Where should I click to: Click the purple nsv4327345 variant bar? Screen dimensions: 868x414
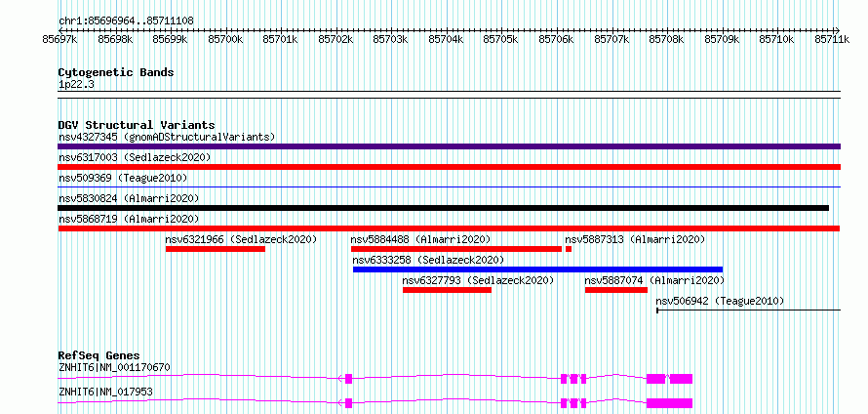tap(449, 146)
